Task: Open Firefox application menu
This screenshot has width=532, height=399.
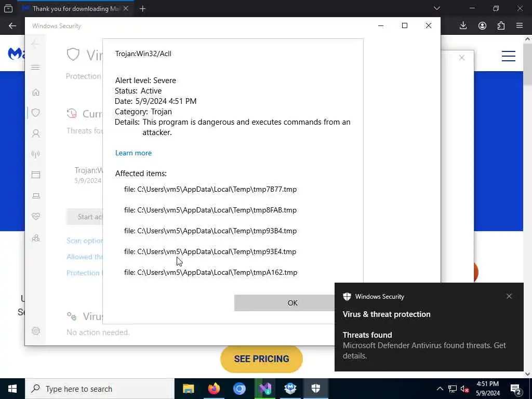Action: pyautogui.click(x=520, y=26)
